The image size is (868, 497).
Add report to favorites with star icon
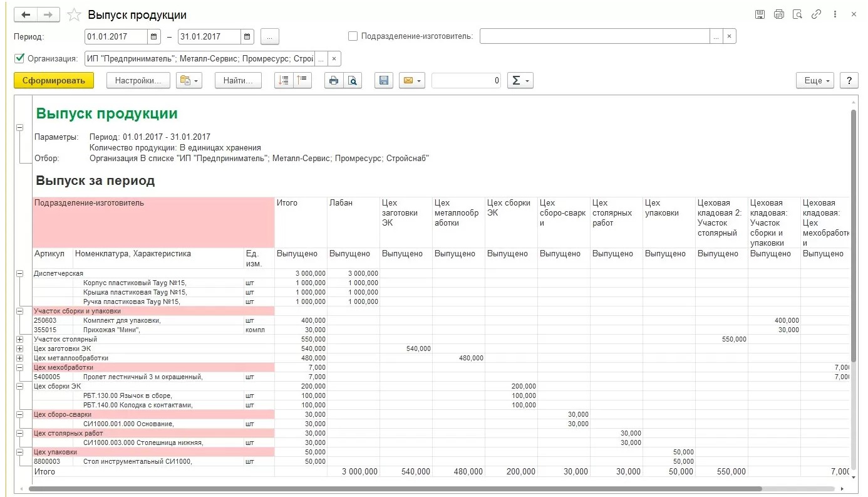[x=74, y=14]
